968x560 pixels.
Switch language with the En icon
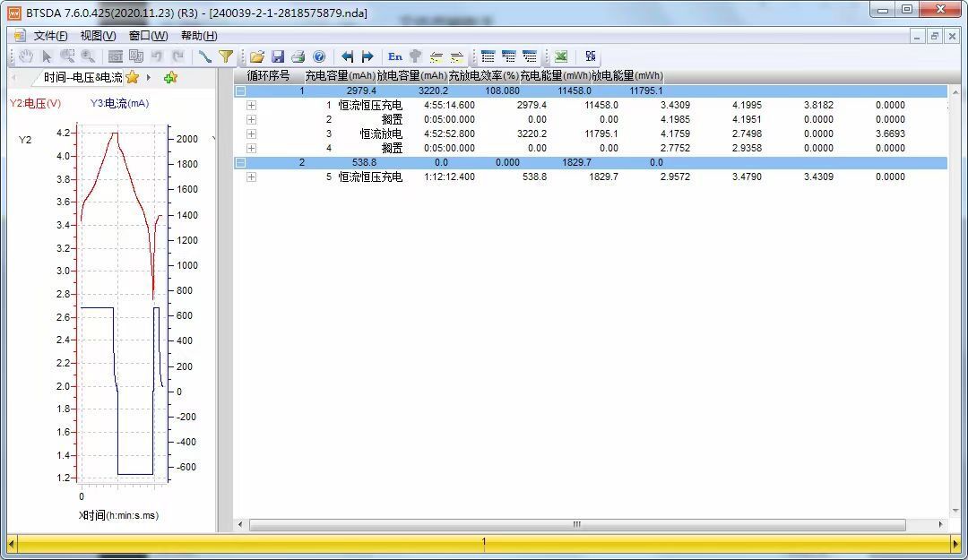[x=395, y=56]
